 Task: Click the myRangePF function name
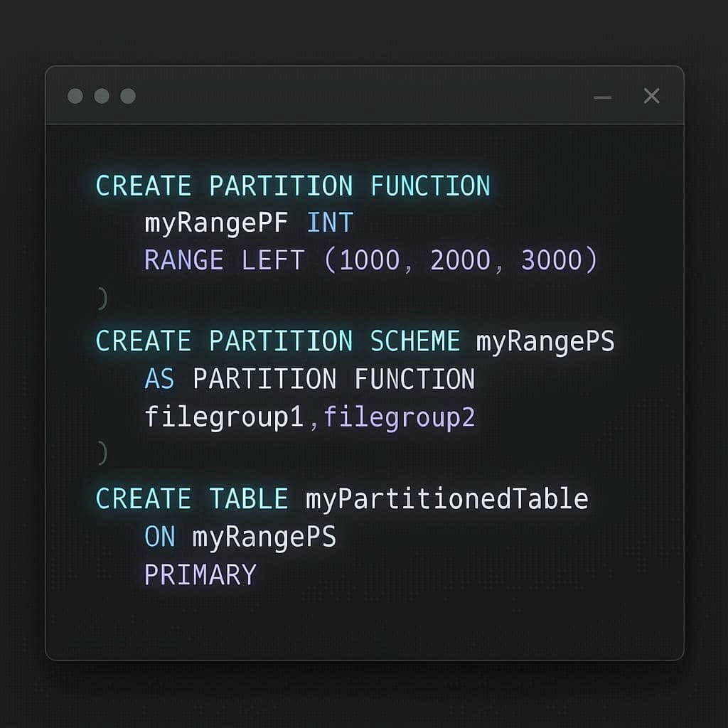(217, 224)
